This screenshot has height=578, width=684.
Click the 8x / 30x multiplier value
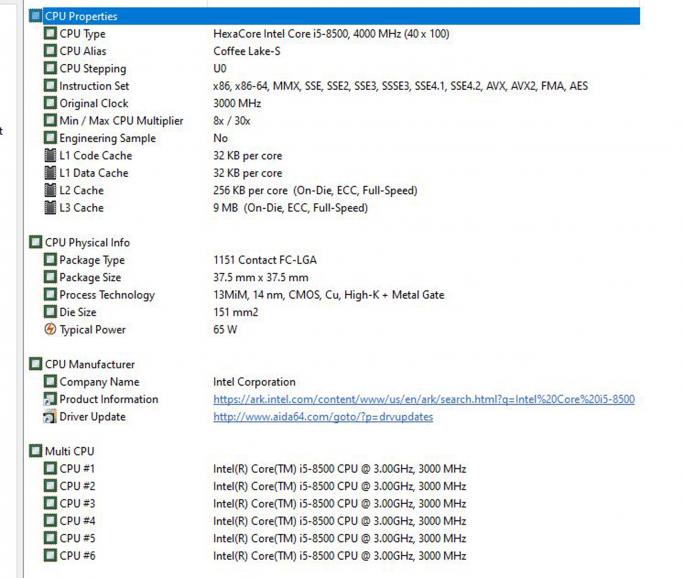click(232, 121)
